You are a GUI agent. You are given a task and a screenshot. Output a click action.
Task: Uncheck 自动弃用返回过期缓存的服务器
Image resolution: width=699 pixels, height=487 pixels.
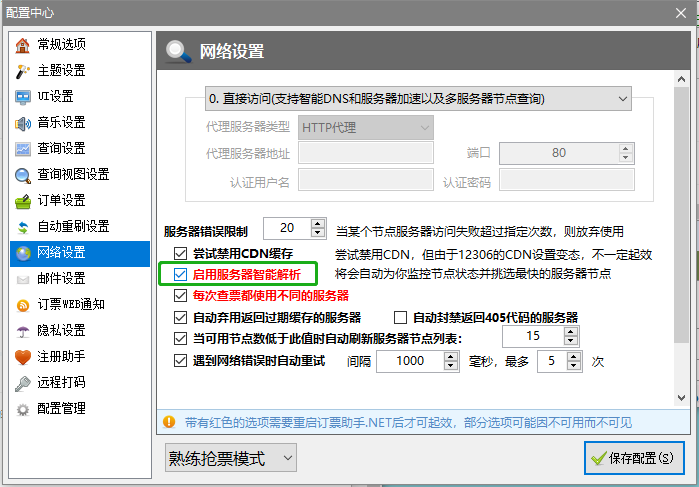(180, 318)
